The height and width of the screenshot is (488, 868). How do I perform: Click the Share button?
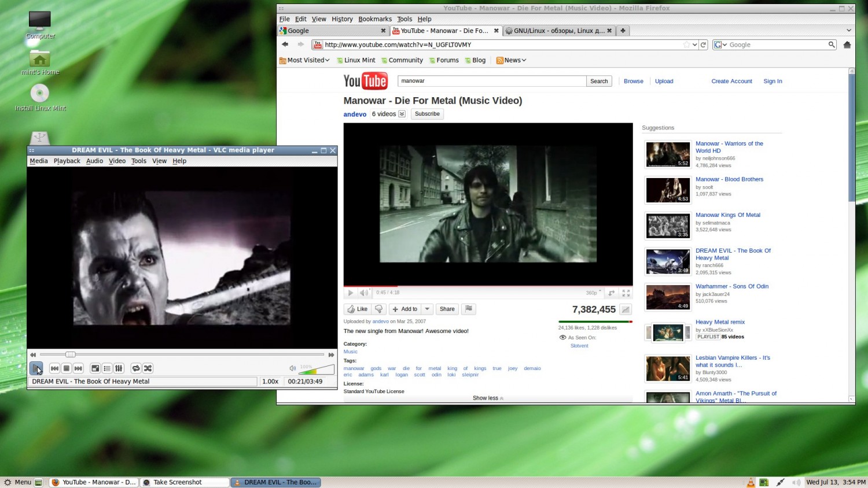447,309
